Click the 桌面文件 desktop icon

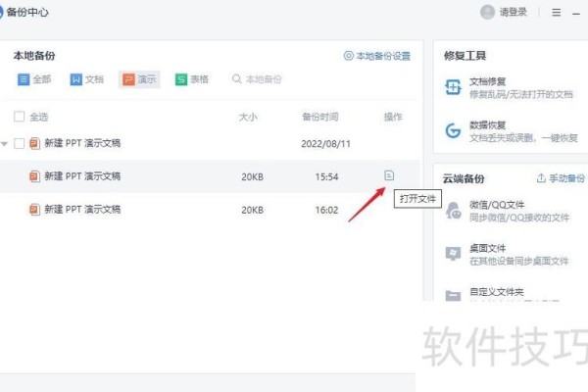[x=453, y=254]
